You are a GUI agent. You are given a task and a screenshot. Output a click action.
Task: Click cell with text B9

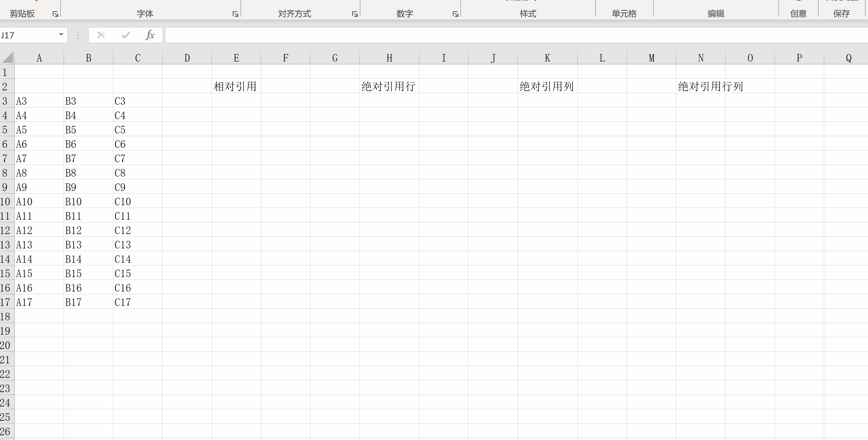[x=88, y=187]
